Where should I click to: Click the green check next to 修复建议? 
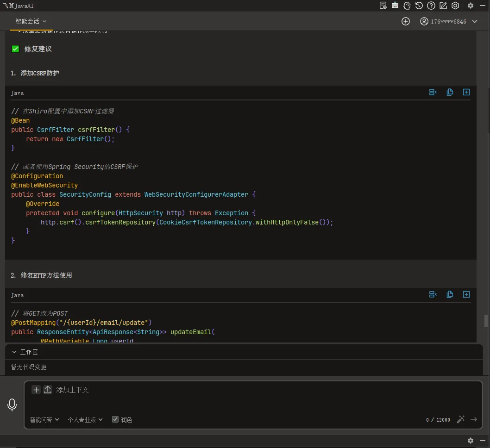click(15, 49)
